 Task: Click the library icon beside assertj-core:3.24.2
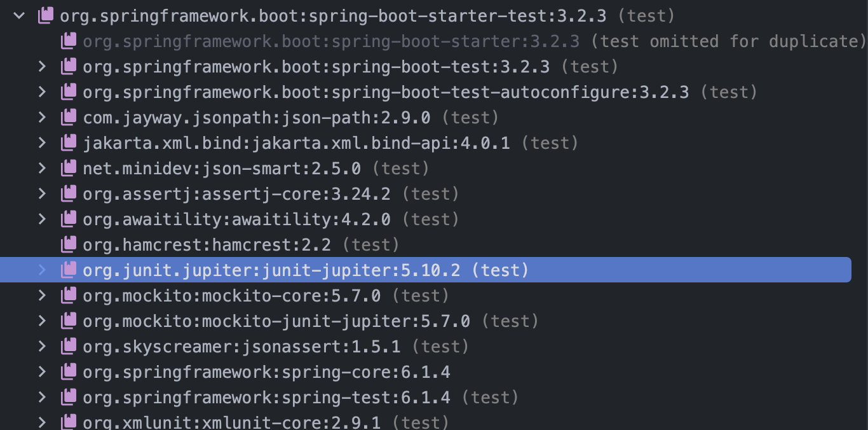pos(69,194)
